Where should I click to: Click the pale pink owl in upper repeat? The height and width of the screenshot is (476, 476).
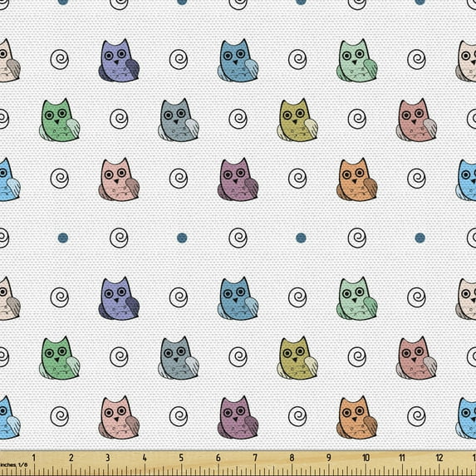tap(119, 179)
